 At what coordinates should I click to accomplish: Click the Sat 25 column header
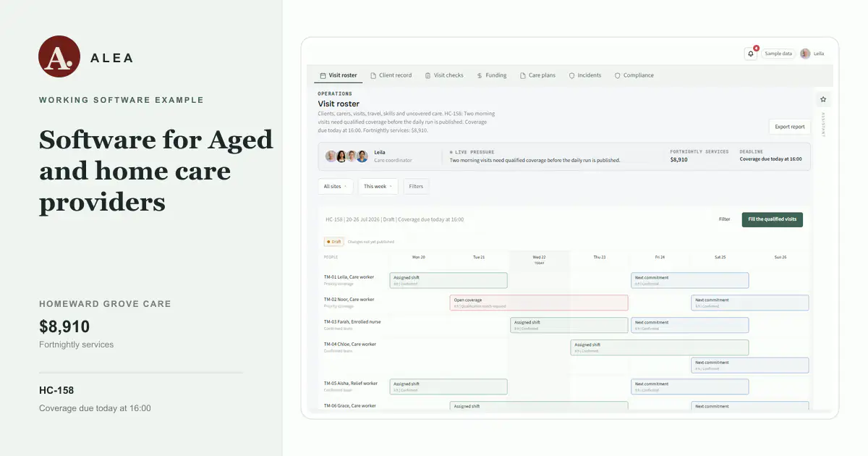[x=720, y=257]
